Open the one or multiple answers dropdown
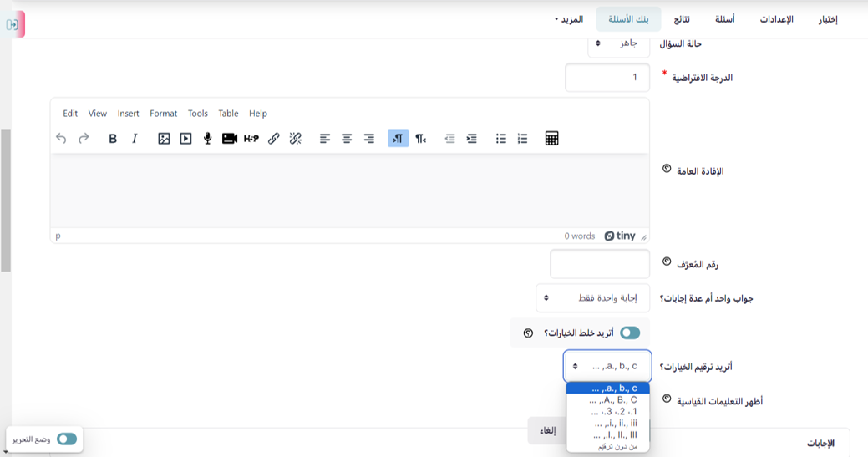Viewport: 868px width, 457px height. (x=592, y=297)
